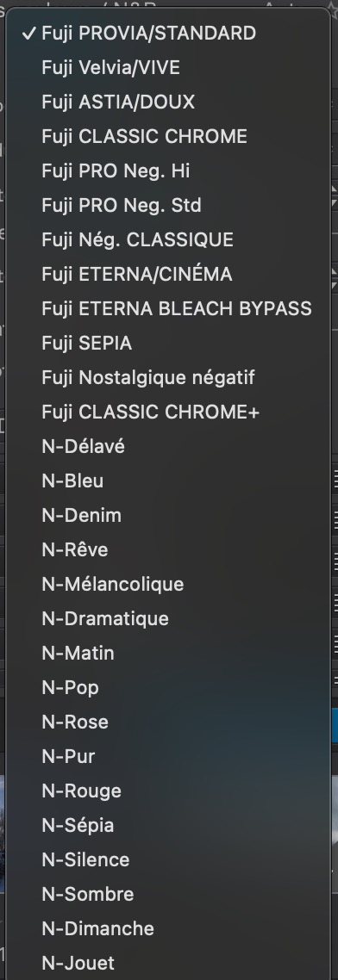Pick the N-Délavé style
The height and width of the screenshot is (980, 338).
168,446
